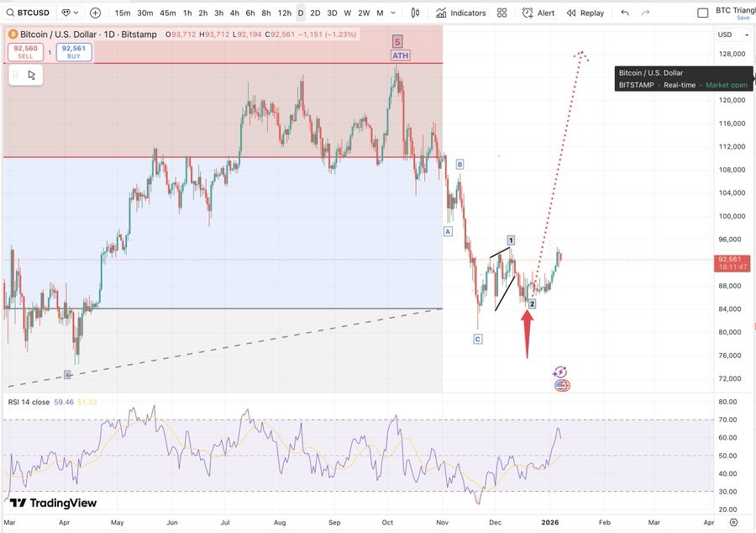Image resolution: width=756 pixels, height=533 pixels.
Task: Switch to the 1h timeframe
Action: pos(187,13)
